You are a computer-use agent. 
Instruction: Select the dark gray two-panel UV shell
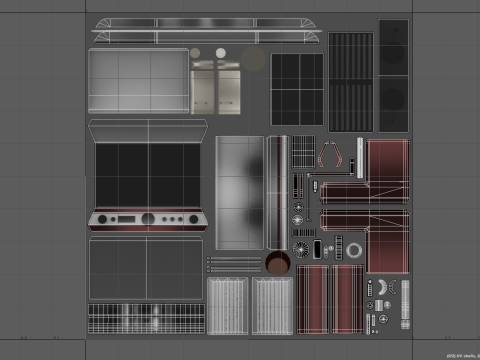[146, 268]
